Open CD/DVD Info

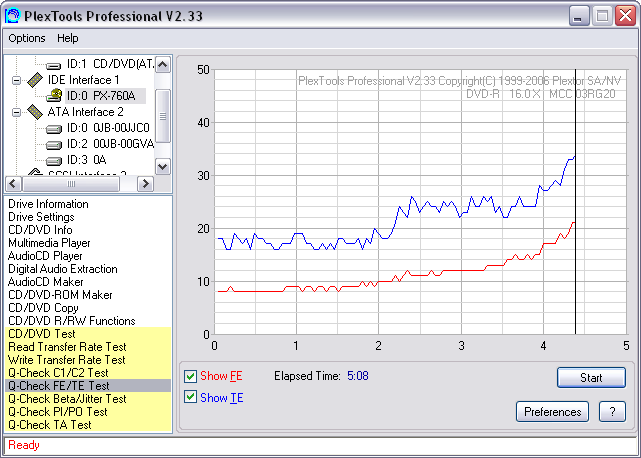tap(40, 230)
